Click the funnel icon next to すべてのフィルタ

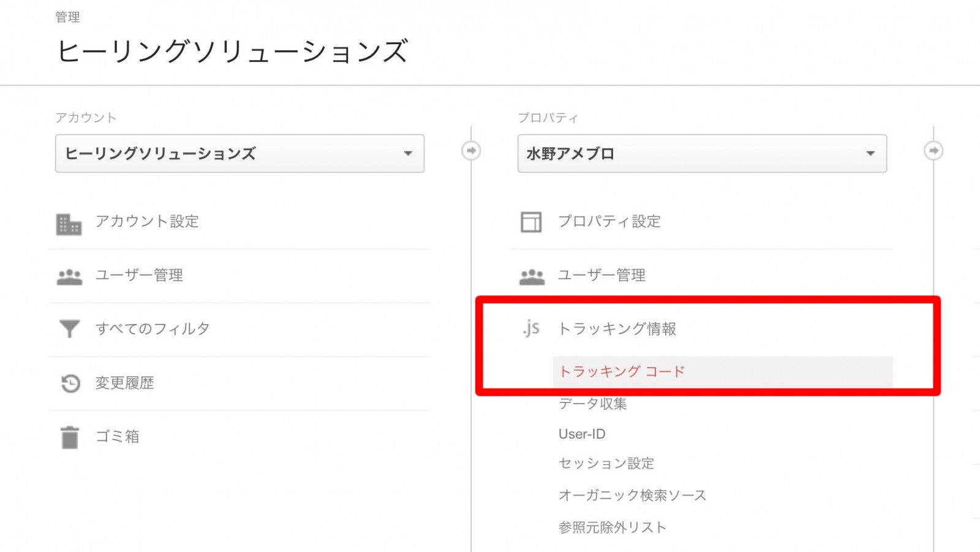pos(69,329)
